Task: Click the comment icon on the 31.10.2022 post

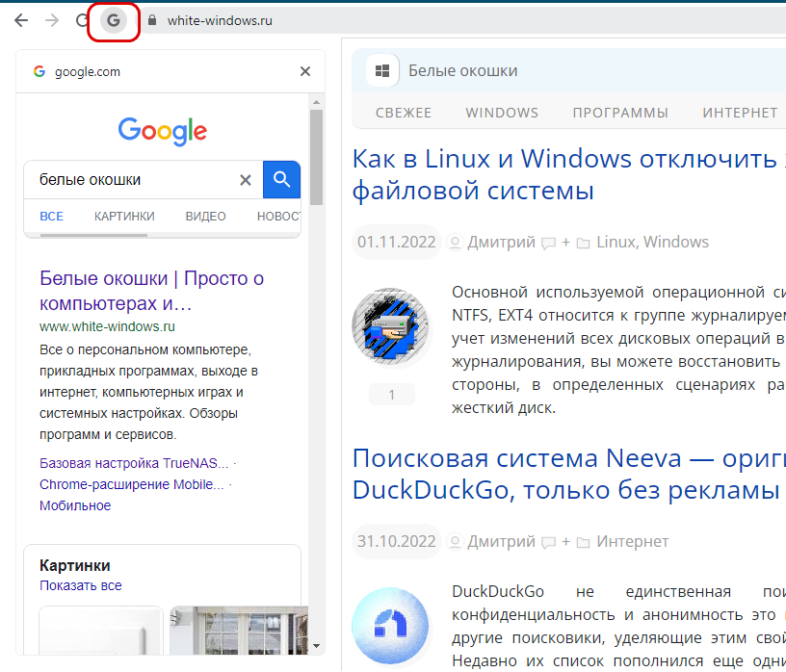Action: click(549, 543)
